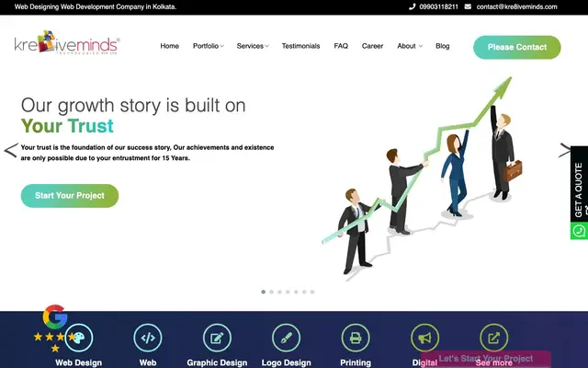Image resolution: width=588 pixels, height=368 pixels.
Task: Click the Your Trust headline text
Action: [x=67, y=126]
